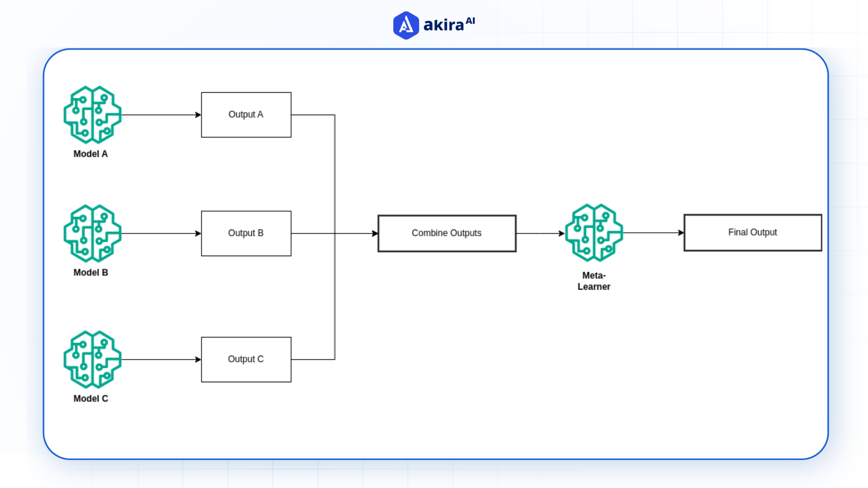Click the Model A label
Screen dimensions: 868x488
(x=90, y=154)
